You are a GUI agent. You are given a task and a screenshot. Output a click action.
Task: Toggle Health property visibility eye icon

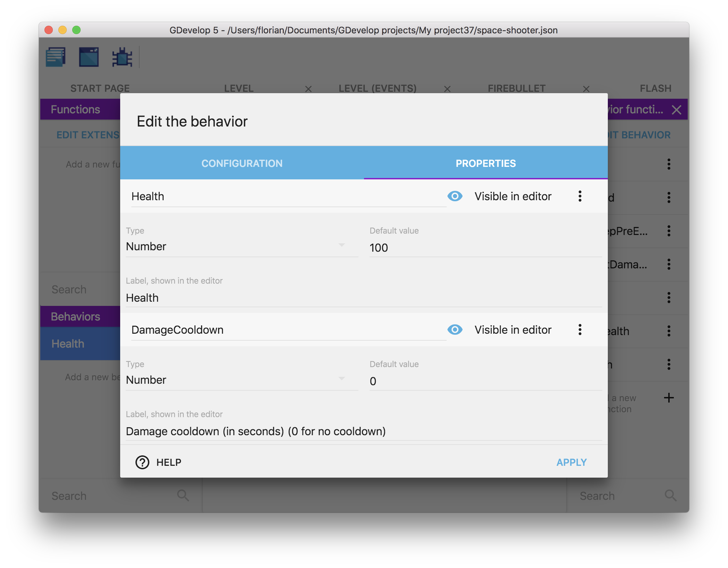click(455, 196)
